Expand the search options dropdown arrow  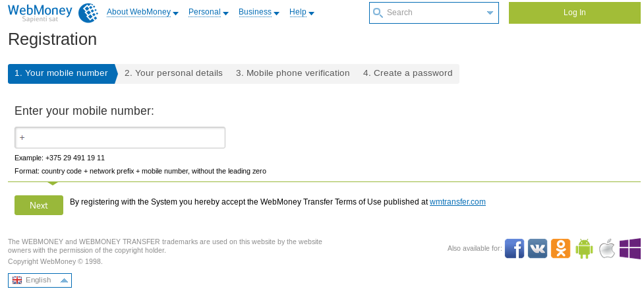(x=490, y=13)
